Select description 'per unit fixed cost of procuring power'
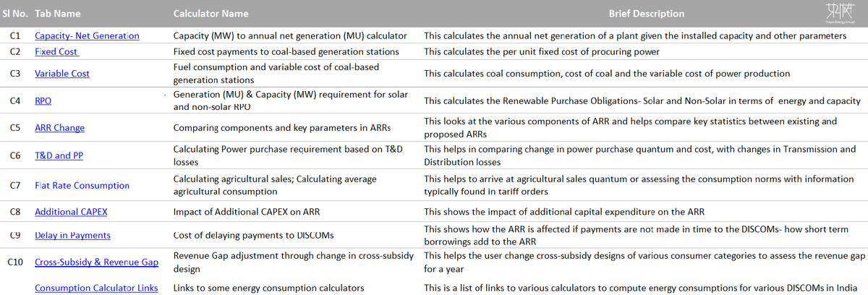This screenshot has width=868, height=295. coord(541,52)
